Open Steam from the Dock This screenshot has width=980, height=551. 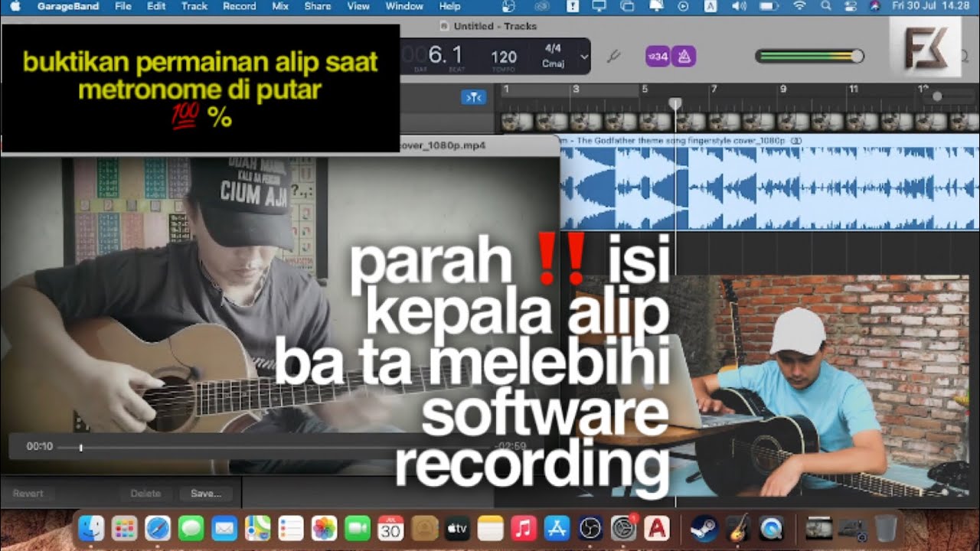[703, 529]
